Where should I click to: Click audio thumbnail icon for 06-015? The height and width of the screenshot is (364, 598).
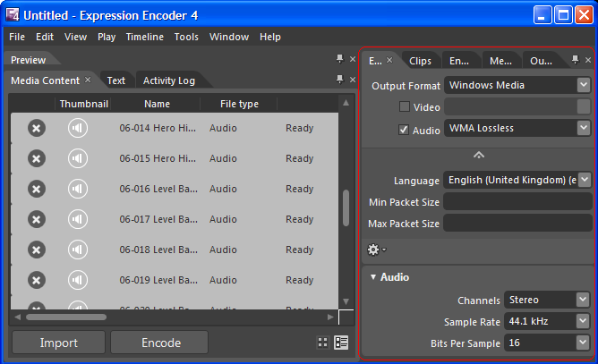[78, 158]
